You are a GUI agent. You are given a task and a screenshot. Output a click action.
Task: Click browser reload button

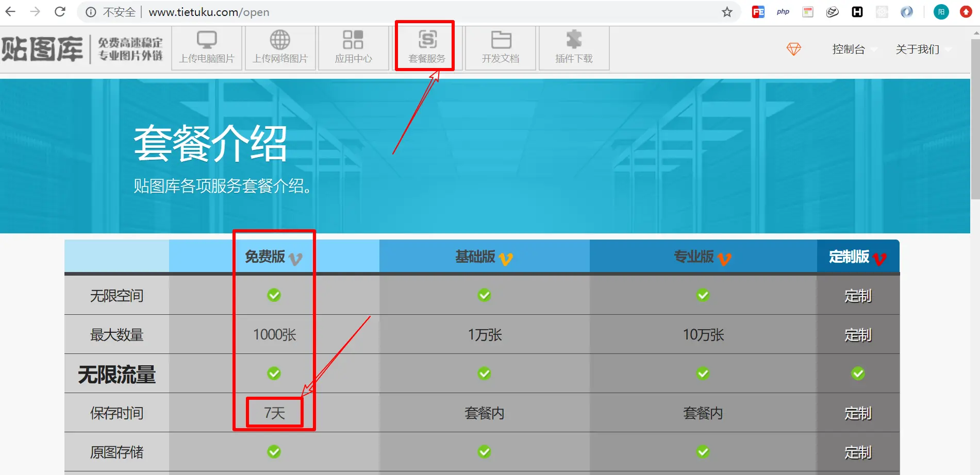point(60,12)
